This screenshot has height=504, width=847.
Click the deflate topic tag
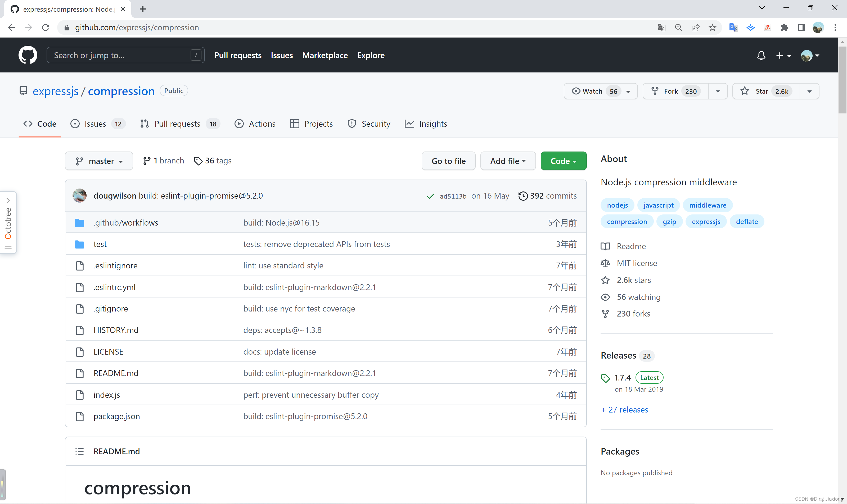747,221
